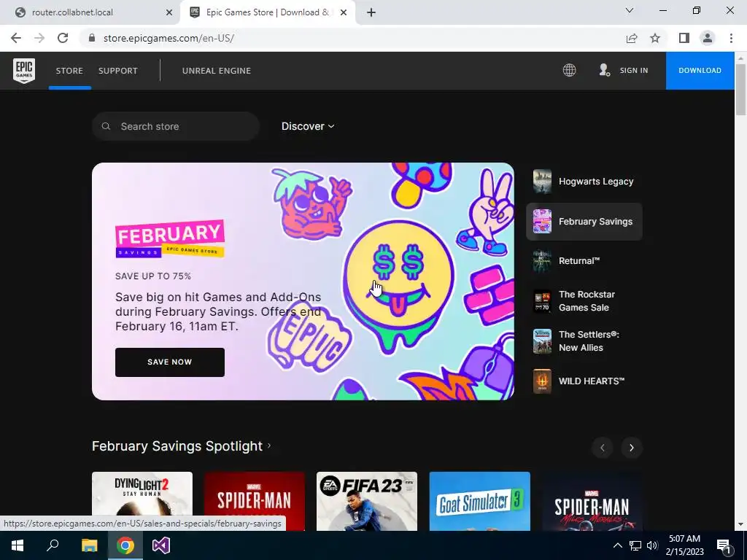Open the notifications action center
Image resolution: width=747 pixels, height=560 pixels.
click(724, 545)
